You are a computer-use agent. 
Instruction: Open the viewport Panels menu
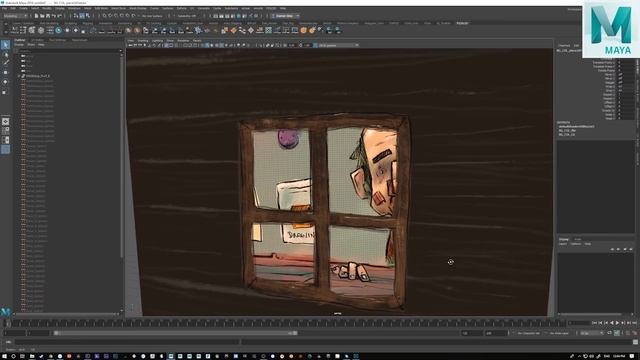(197, 40)
